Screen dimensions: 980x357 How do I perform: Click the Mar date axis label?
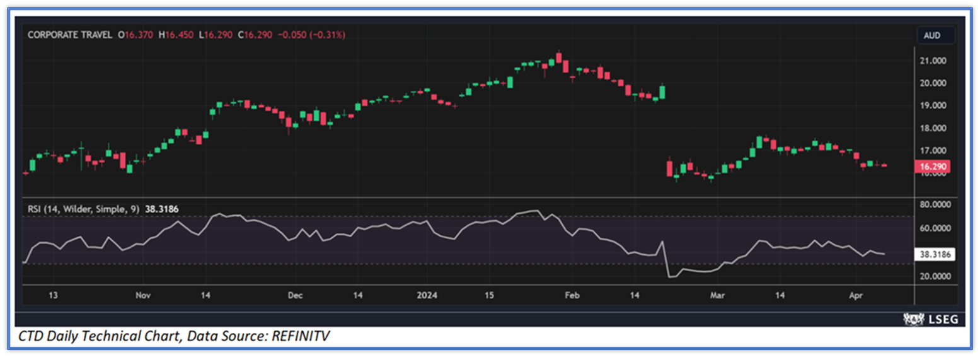[x=717, y=295]
